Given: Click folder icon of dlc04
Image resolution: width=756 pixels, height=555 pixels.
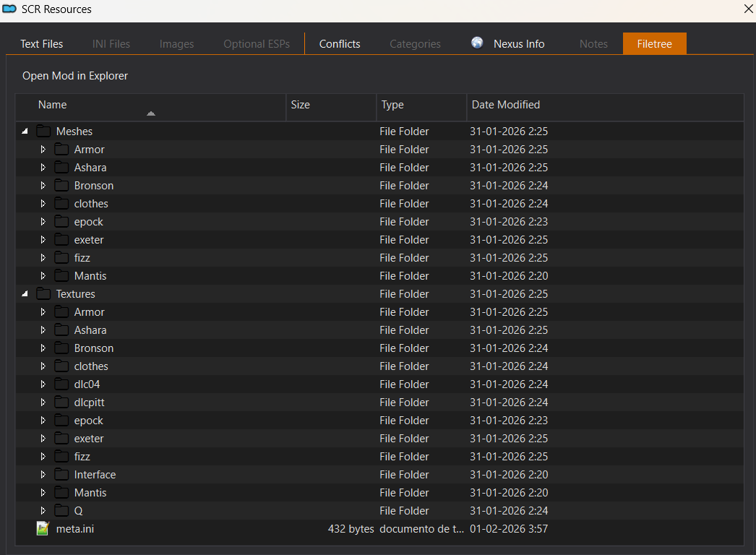Looking at the screenshot, I should click(61, 384).
